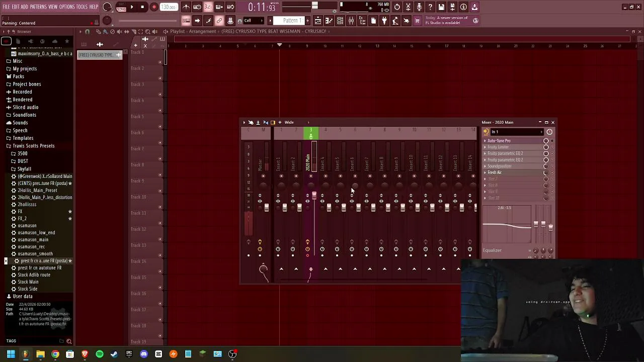Open the shopping cart icon
This screenshot has width=644, height=362.
click(417, 21)
